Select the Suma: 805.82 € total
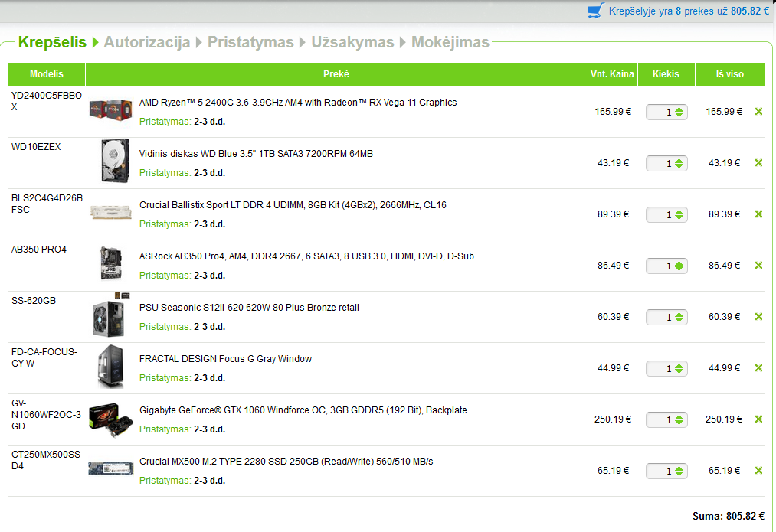 tap(728, 516)
